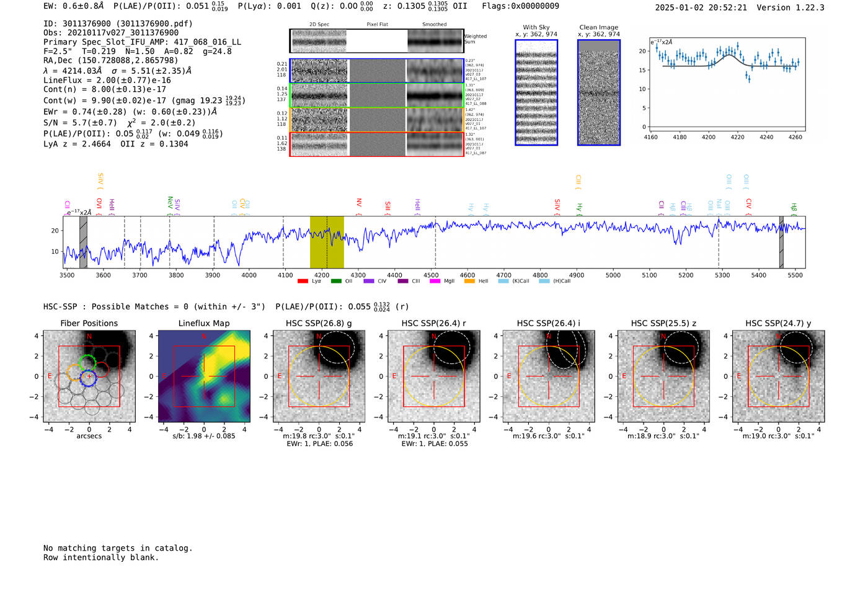Image resolution: width=868 pixels, height=591 pixels.
Task: Click the 's/b: 1.98 +/- 0.085' caption
Action: point(204,436)
